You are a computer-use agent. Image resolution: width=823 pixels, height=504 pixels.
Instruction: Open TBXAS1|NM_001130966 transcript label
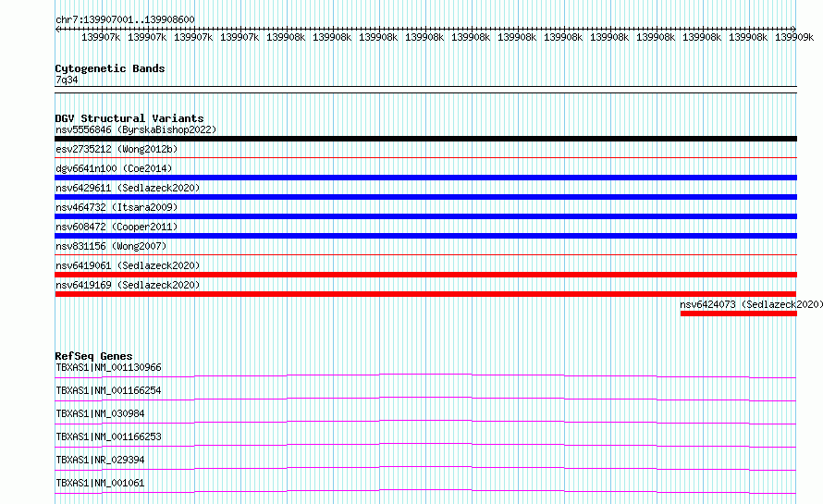tap(108, 367)
